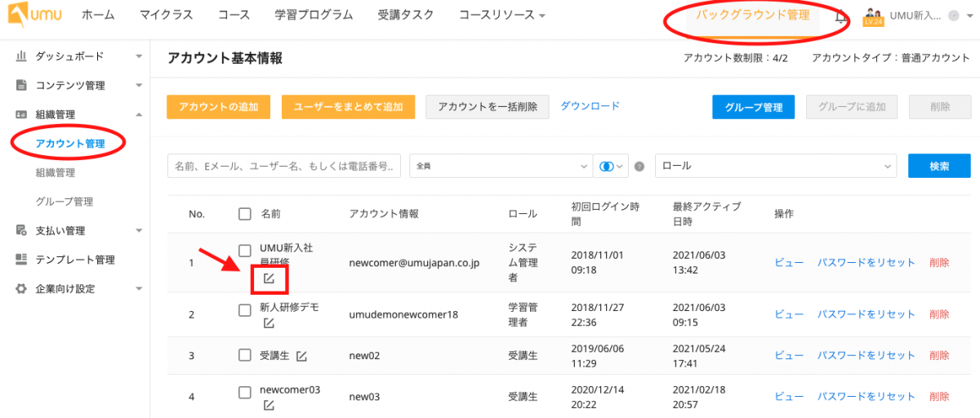Click email newcomer@umujapan.co.jp cell
980x418 pixels.
414,263
